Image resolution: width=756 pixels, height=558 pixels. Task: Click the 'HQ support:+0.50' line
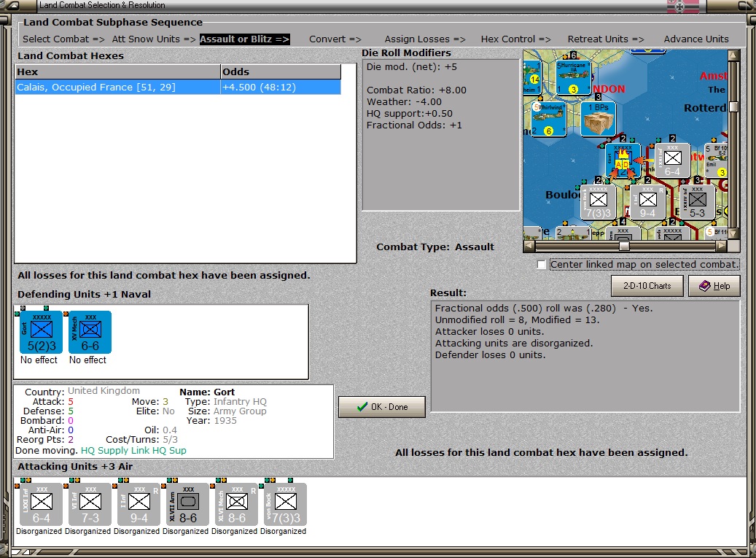[409, 113]
